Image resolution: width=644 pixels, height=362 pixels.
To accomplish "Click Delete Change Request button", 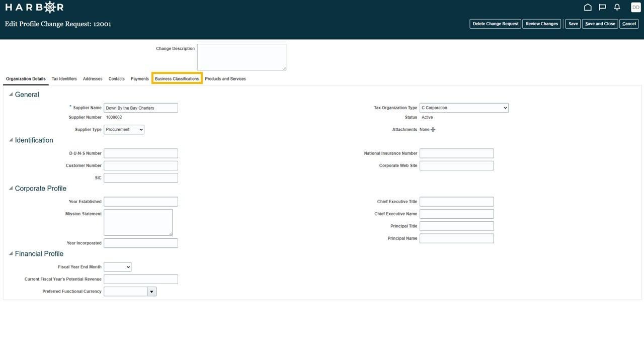I will pyautogui.click(x=496, y=24).
